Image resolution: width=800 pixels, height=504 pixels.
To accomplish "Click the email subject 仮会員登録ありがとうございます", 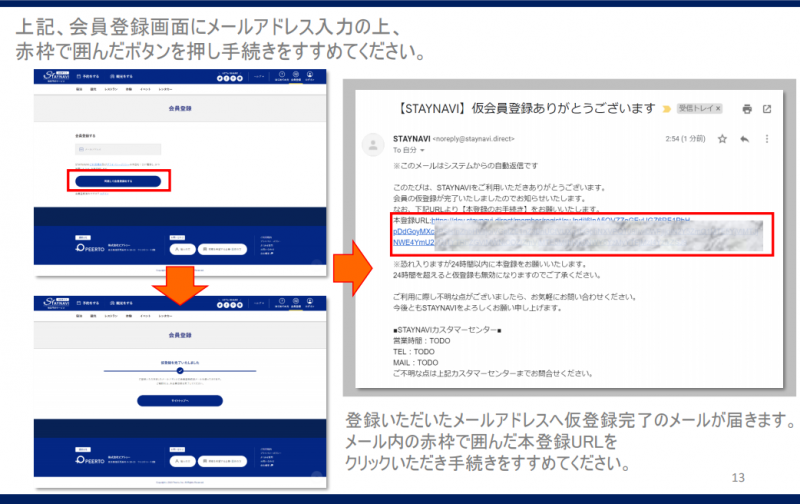I will pos(563,108).
